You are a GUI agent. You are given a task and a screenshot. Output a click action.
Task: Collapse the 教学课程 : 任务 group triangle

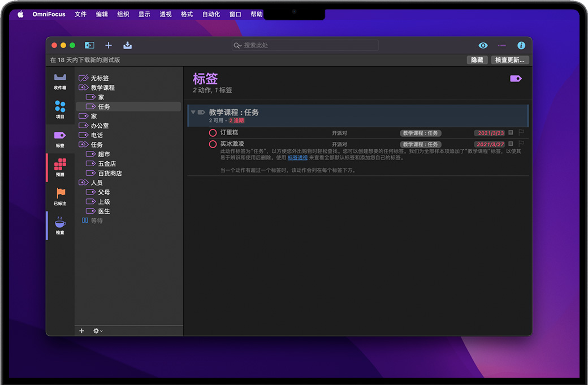[193, 113]
